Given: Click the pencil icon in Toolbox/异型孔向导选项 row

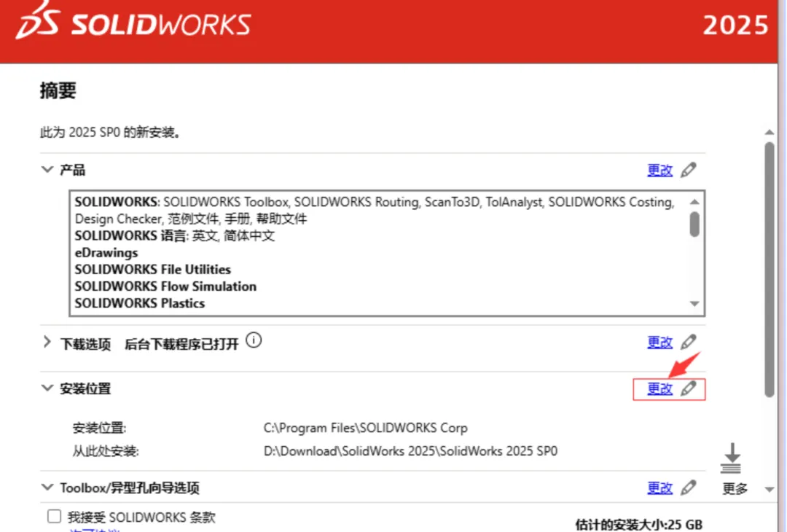Looking at the screenshot, I should click(x=689, y=488).
